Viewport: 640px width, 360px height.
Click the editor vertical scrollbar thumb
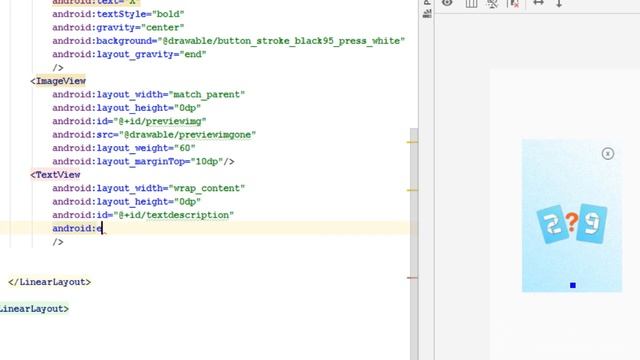click(x=414, y=244)
